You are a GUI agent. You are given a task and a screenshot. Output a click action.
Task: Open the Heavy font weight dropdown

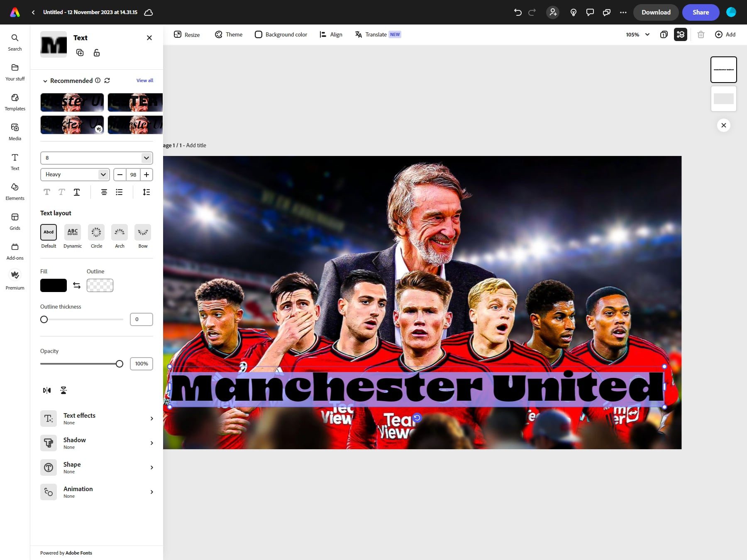[x=75, y=175]
